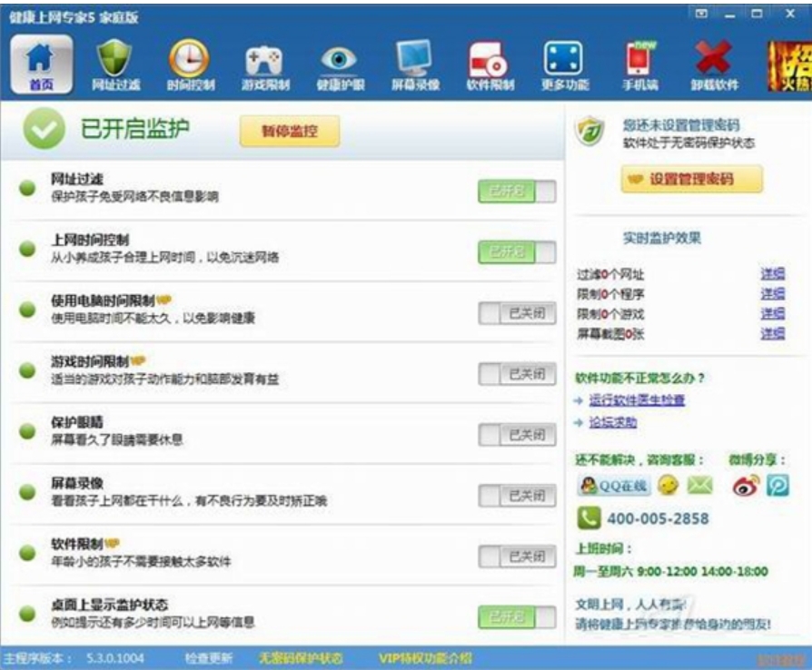Click 运行软件医生检查 link

click(x=637, y=399)
